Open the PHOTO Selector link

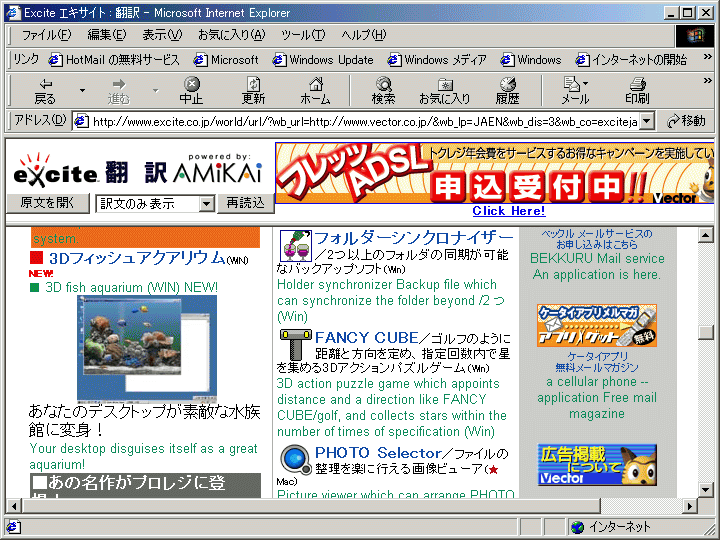(x=378, y=453)
